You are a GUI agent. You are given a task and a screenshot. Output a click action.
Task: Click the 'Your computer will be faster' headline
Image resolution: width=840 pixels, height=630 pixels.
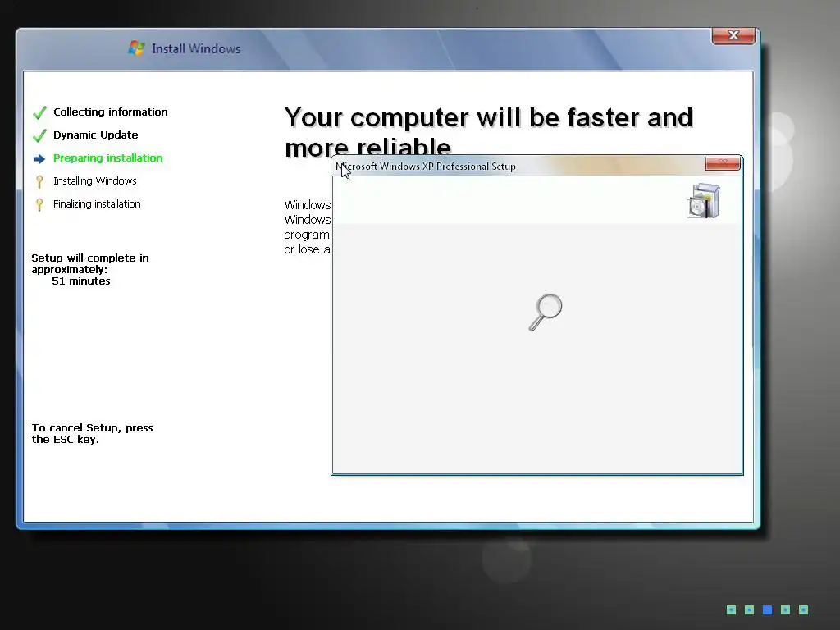(489, 132)
